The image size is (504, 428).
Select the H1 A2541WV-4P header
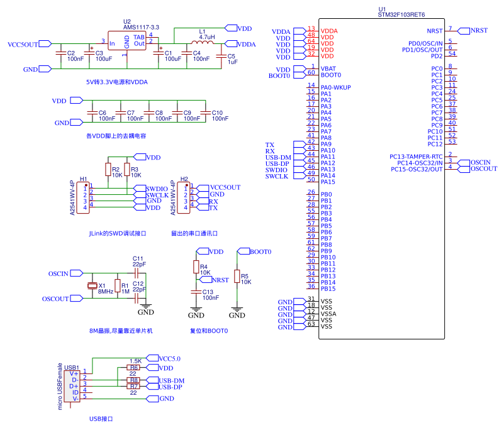pos(83,198)
